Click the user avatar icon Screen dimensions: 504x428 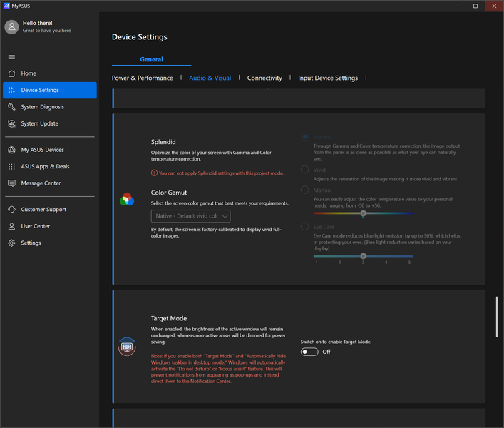point(11,26)
